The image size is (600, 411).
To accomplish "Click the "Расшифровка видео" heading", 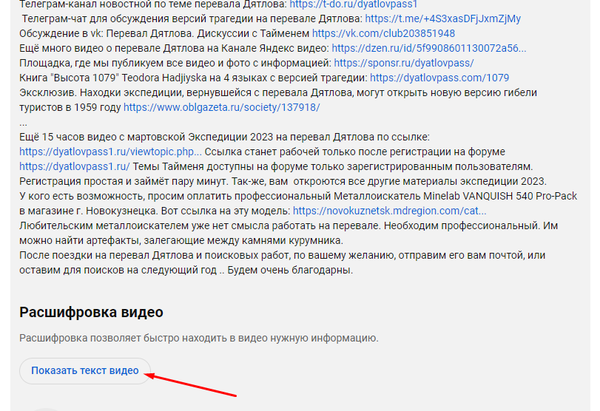I will (91, 312).
